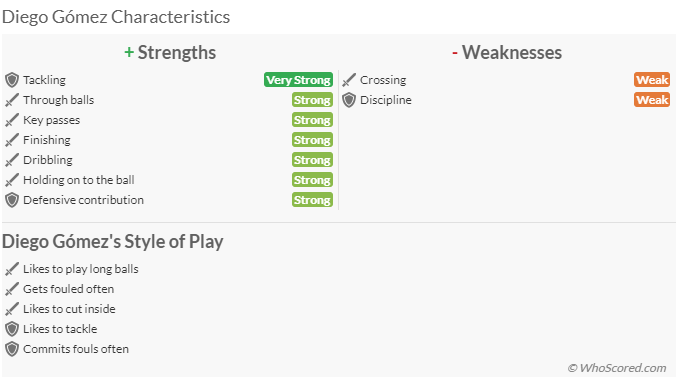Click the Strengths column heading

tap(170, 53)
